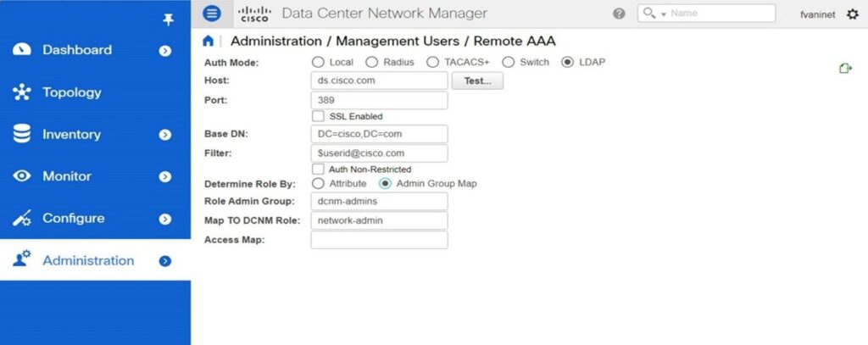Select Local auth mode
The height and width of the screenshot is (345, 868).
pyautogui.click(x=318, y=63)
